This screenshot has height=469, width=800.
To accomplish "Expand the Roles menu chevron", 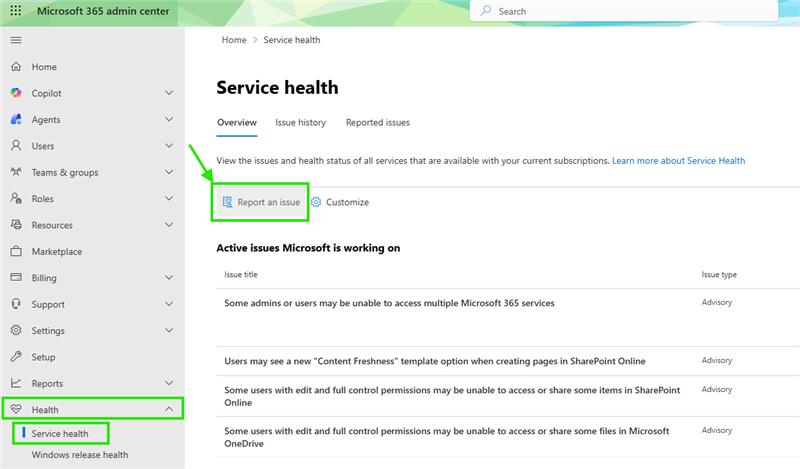I will [169, 199].
